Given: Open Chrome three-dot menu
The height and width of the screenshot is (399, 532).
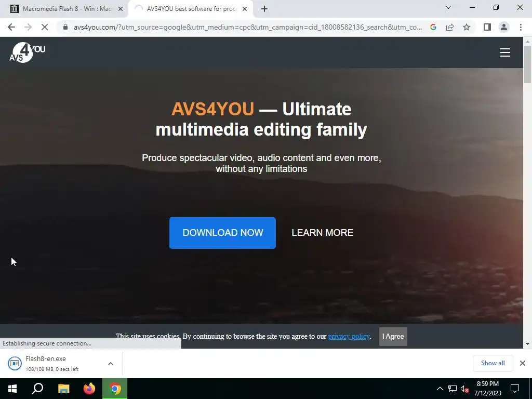Looking at the screenshot, I should click(521, 27).
